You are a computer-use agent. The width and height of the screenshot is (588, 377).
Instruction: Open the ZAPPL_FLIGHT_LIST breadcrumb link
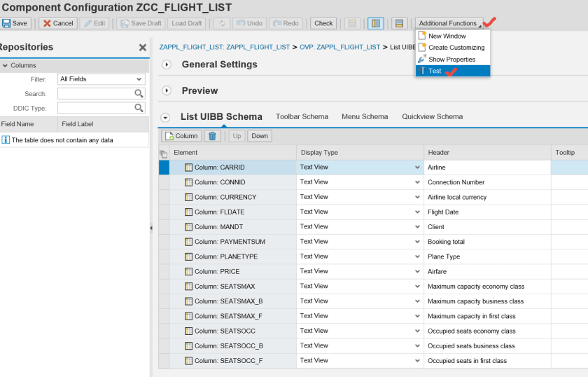click(224, 47)
